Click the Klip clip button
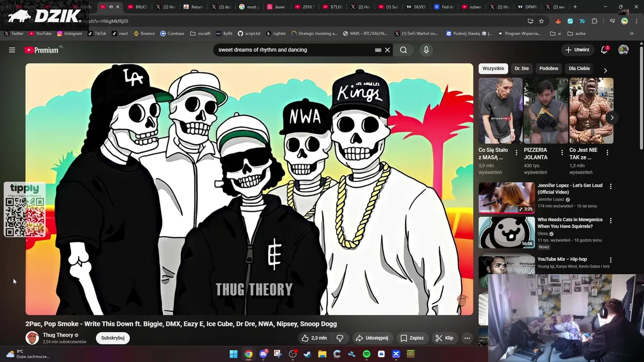644x362 pixels. click(444, 338)
